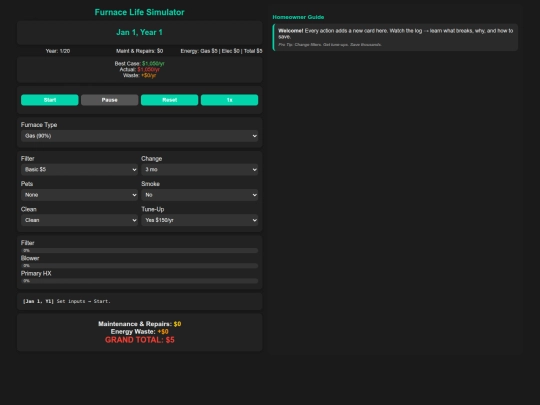Screen dimensions: 540x405
Task: Open the Change 3 mo dropdown
Action: click(x=200, y=169)
